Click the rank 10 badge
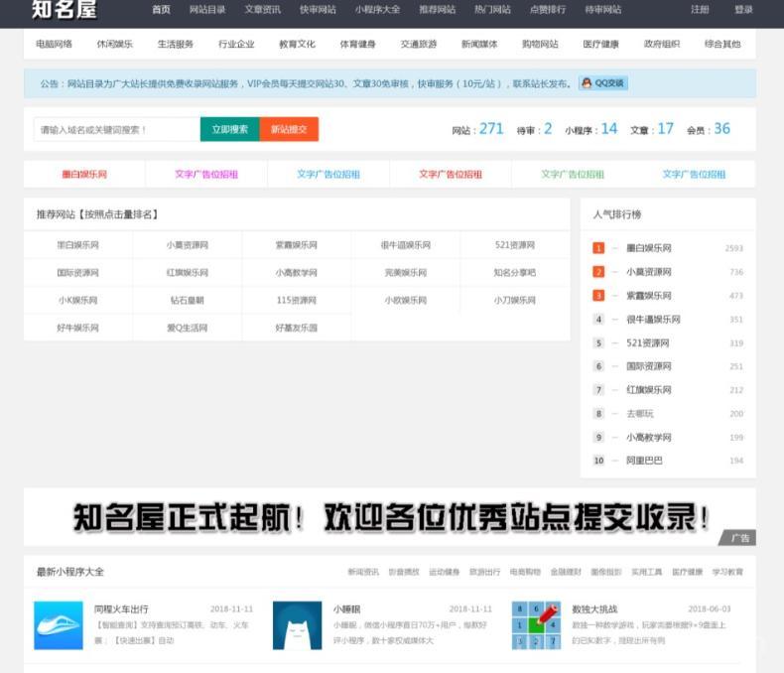 pyautogui.click(x=598, y=461)
